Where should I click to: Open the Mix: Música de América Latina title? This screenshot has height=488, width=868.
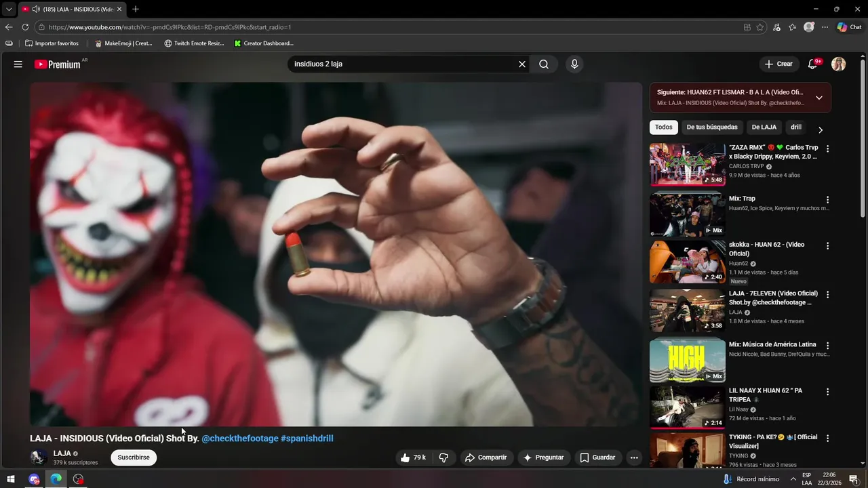click(772, 344)
